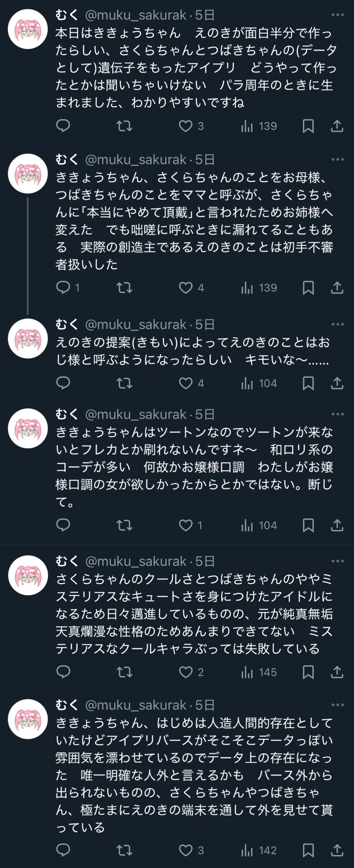Screen dimensions: 354x868
Task: Bookmark the tweet about ツートン
Action: click(x=308, y=525)
